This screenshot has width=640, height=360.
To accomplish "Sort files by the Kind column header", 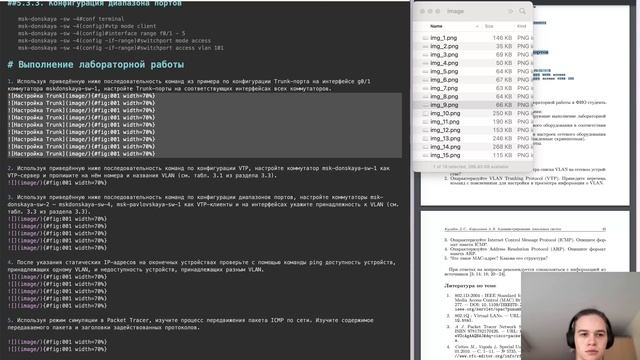I will [522, 26].
